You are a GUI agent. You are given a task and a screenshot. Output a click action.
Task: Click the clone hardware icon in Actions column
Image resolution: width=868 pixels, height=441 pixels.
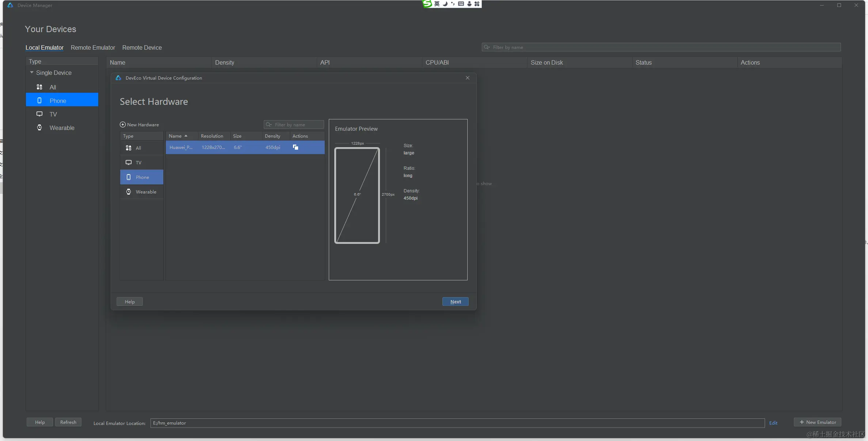click(296, 147)
